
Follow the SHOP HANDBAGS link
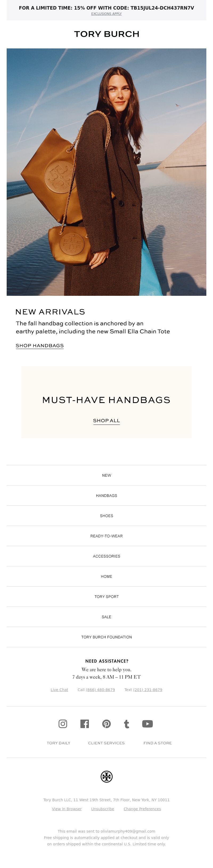[x=40, y=346]
